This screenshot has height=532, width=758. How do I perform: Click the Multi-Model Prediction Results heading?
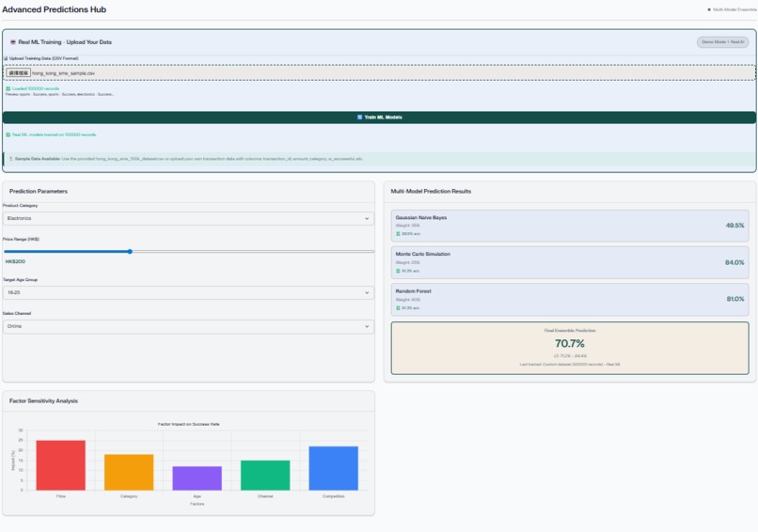[431, 192]
